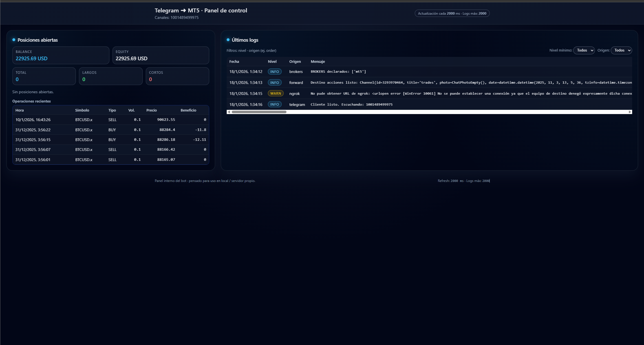Open the "Nivel mínimo" dropdown
644x345 pixels.
click(584, 50)
